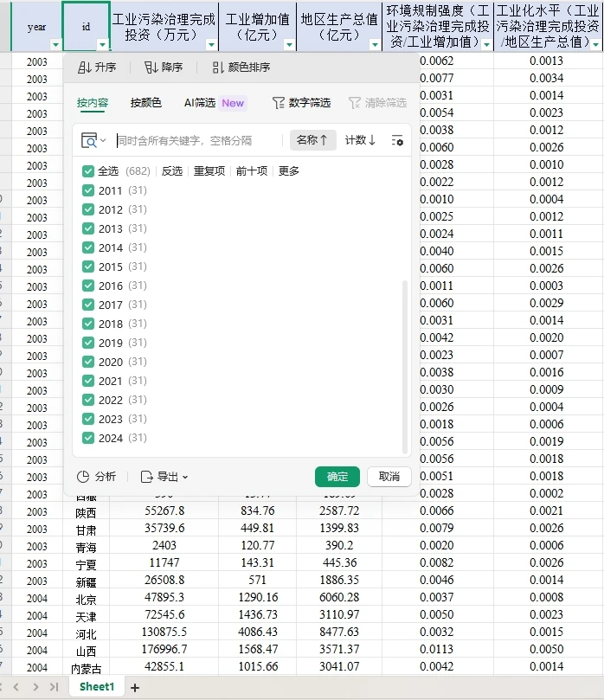Uncheck the 2024 checkbox
Viewport: 604px width, 700px height.
click(88, 438)
